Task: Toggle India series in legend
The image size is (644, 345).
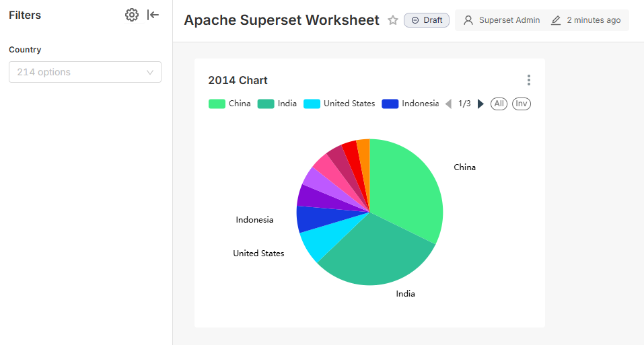Action: [x=277, y=104]
